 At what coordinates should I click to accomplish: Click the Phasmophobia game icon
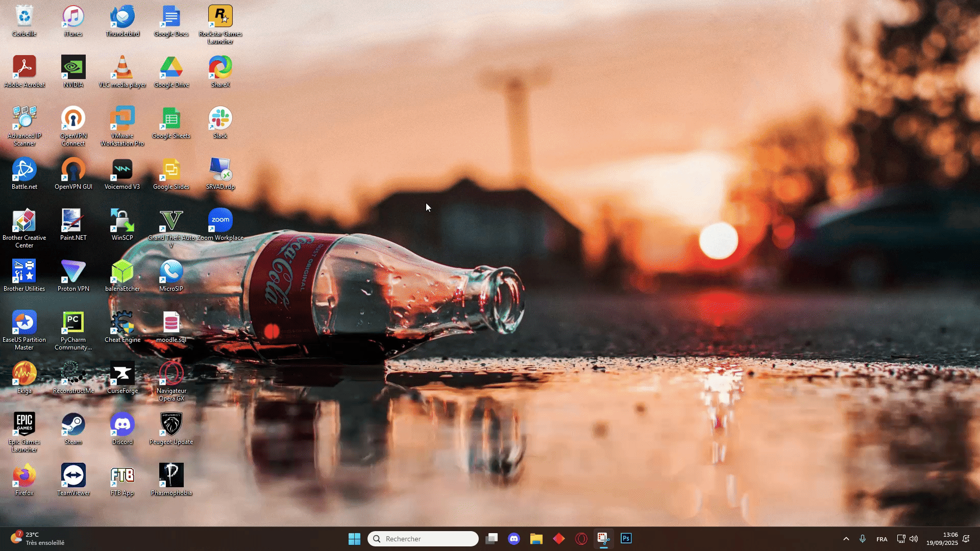pyautogui.click(x=171, y=476)
